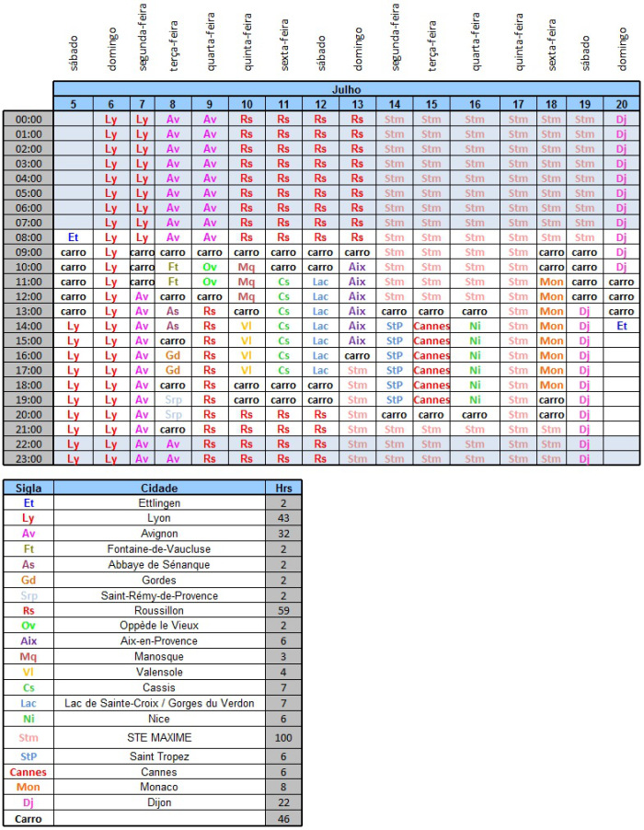Select the 08:00 time row label
This screenshot has height=830, width=644.
coord(28,237)
